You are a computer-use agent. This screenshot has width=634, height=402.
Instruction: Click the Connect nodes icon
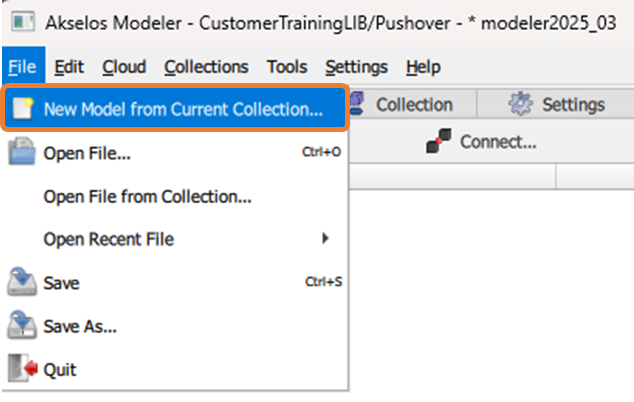click(x=439, y=141)
